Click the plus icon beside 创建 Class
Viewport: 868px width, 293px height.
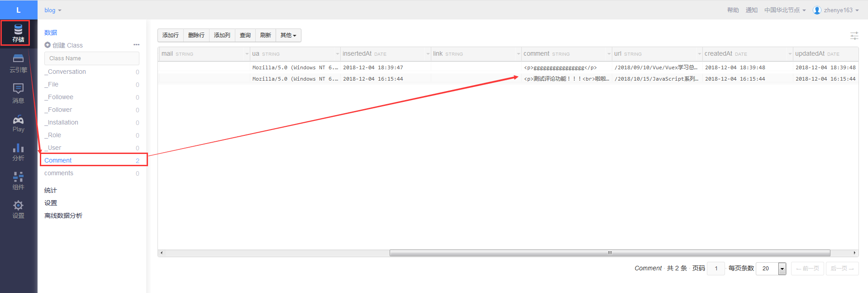point(48,45)
